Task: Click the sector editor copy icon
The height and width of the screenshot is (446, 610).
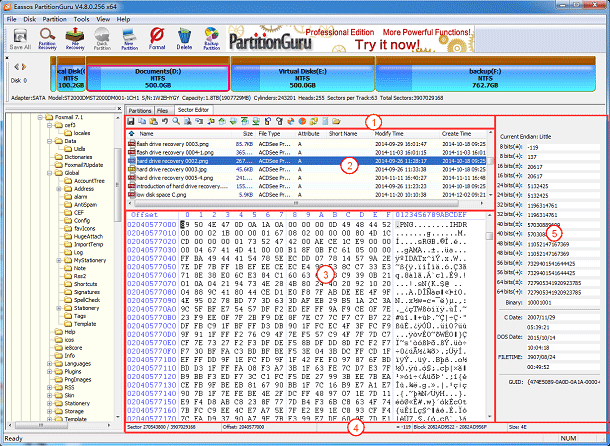Action: pos(142,121)
